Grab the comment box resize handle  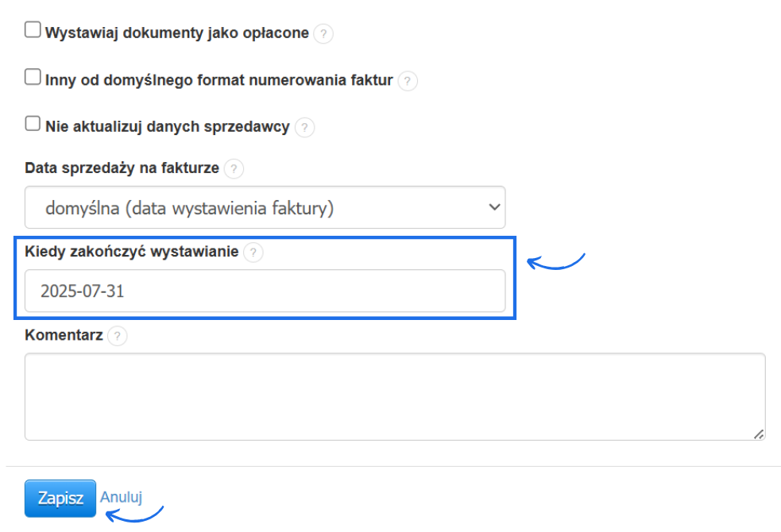click(x=759, y=434)
